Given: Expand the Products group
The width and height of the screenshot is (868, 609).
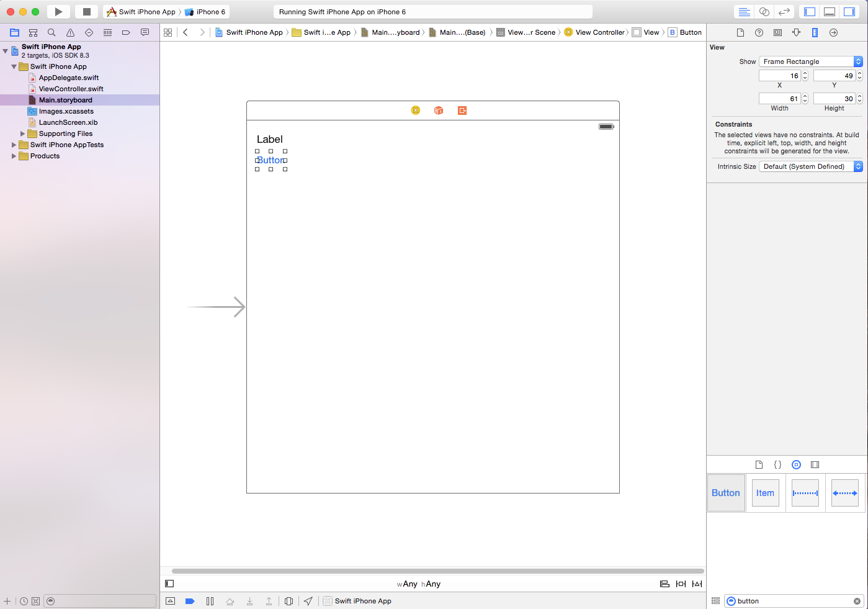Looking at the screenshot, I should tap(14, 156).
